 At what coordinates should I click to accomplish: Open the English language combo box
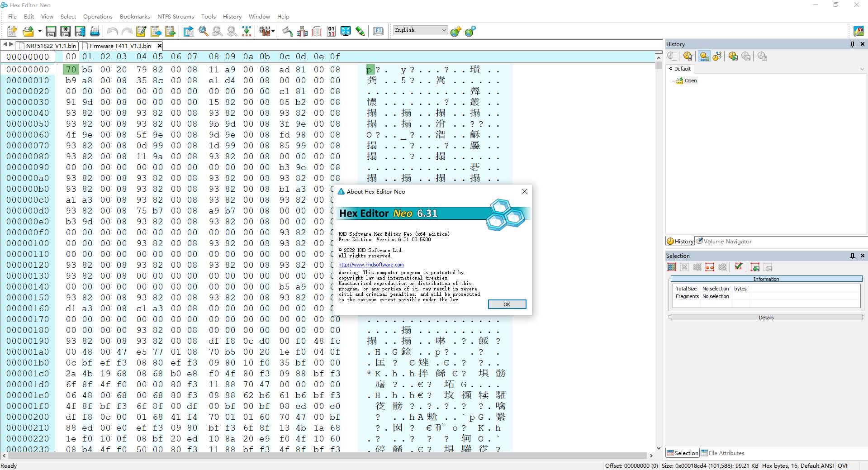(420, 30)
